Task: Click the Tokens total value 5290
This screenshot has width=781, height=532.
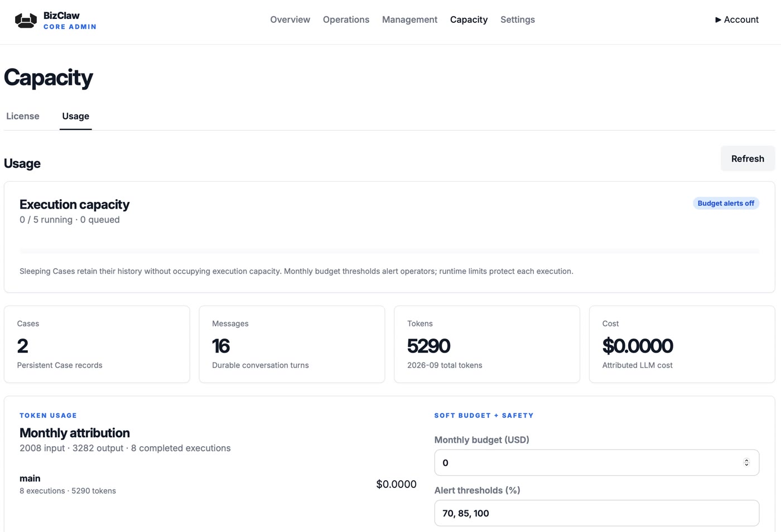Action: pos(428,346)
